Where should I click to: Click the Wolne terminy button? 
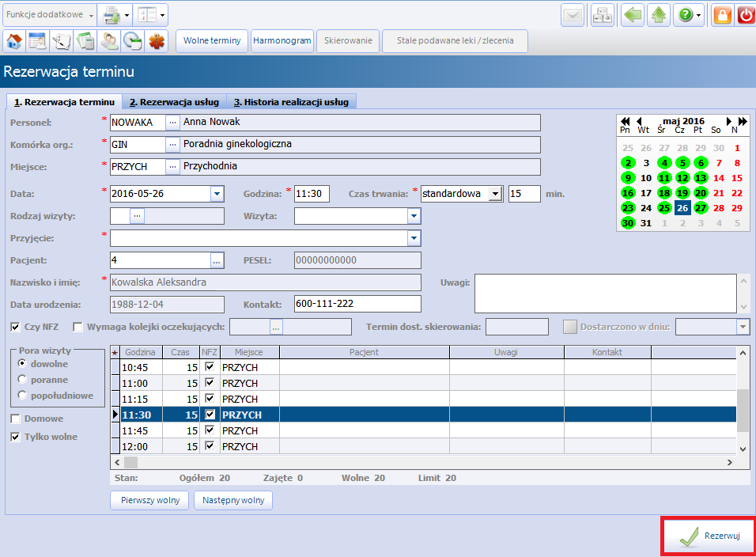coord(212,41)
